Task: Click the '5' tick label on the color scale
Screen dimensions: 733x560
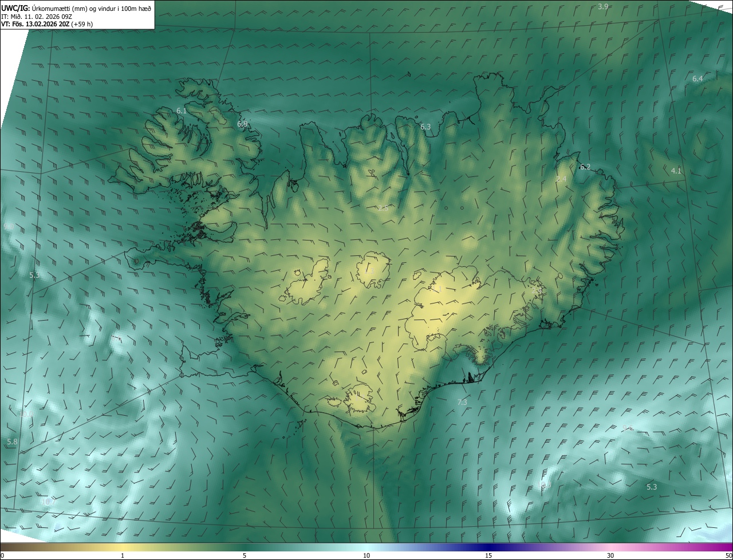Action: point(245,556)
